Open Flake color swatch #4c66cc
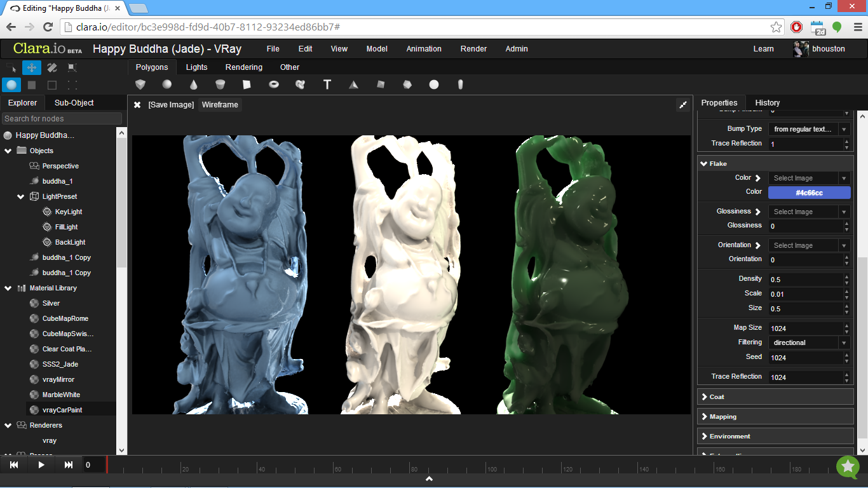Screen dimensions: 868x488 click(809, 193)
